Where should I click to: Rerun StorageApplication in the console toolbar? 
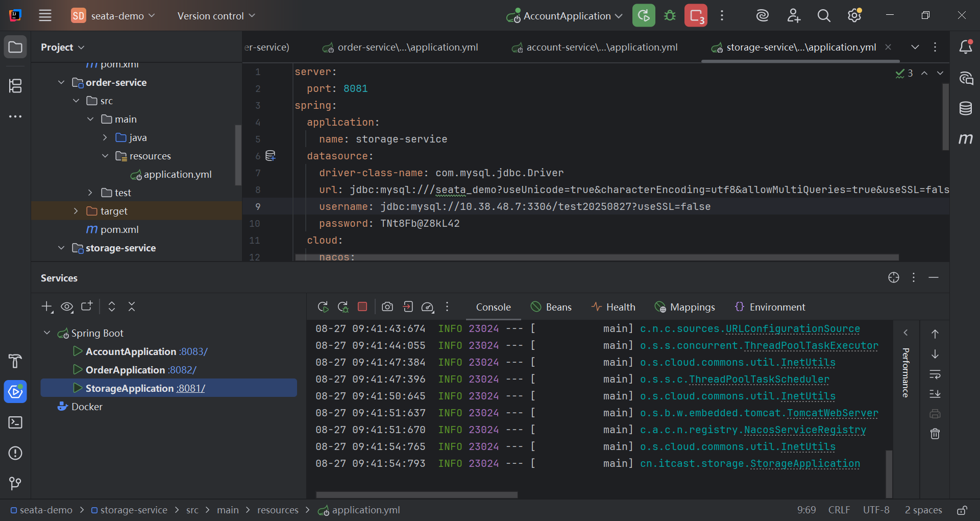pyautogui.click(x=323, y=307)
